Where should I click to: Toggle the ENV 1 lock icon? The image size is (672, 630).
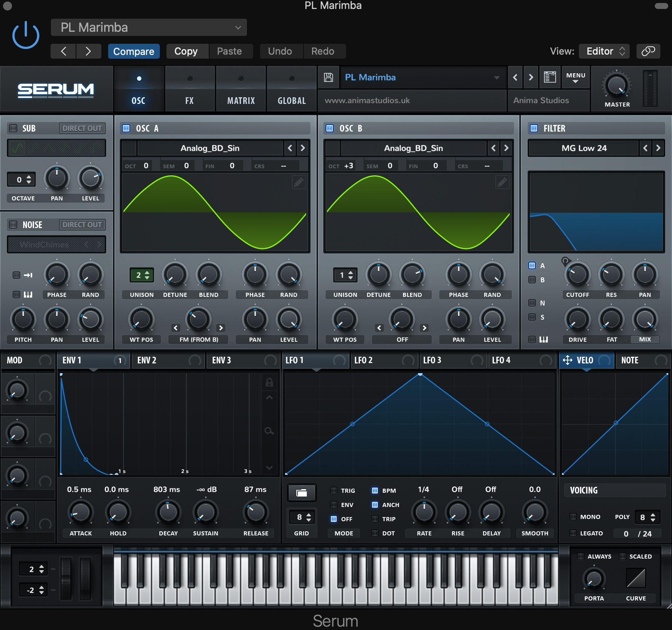269,382
